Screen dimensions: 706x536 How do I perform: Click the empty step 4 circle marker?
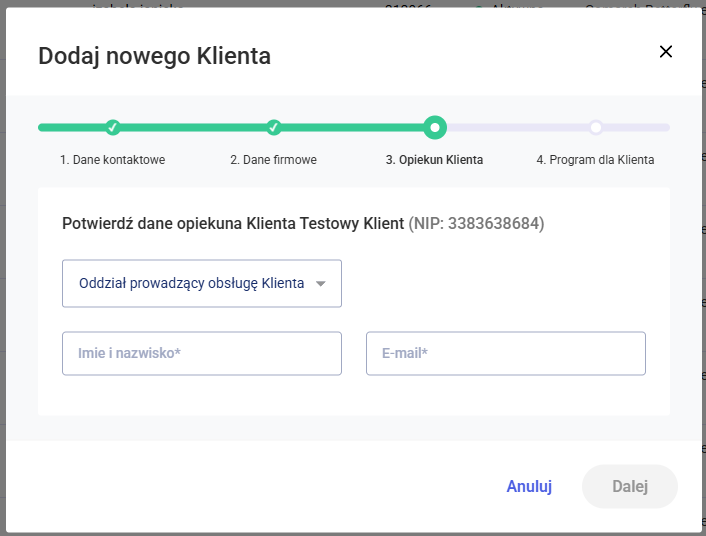[595, 127]
